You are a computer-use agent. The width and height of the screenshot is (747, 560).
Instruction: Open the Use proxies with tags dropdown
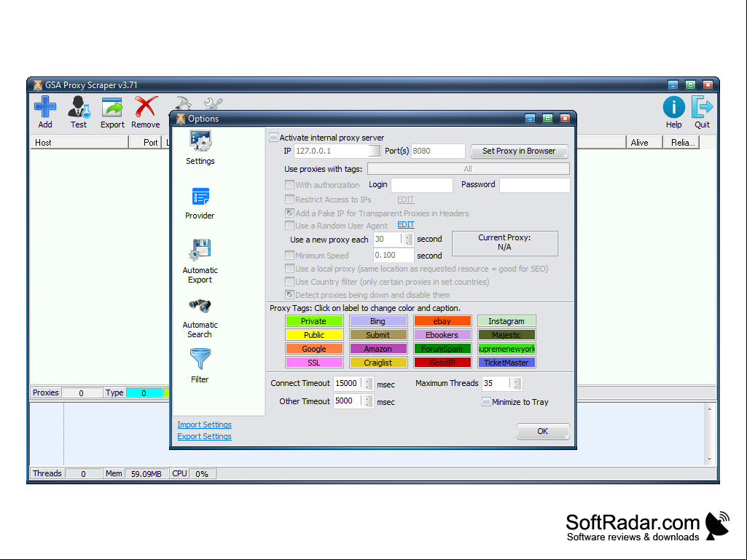(469, 169)
